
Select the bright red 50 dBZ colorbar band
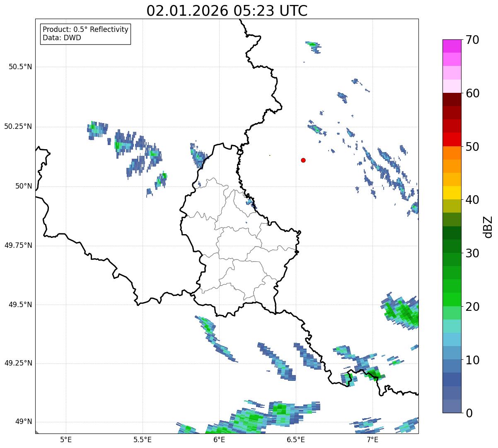click(452, 139)
